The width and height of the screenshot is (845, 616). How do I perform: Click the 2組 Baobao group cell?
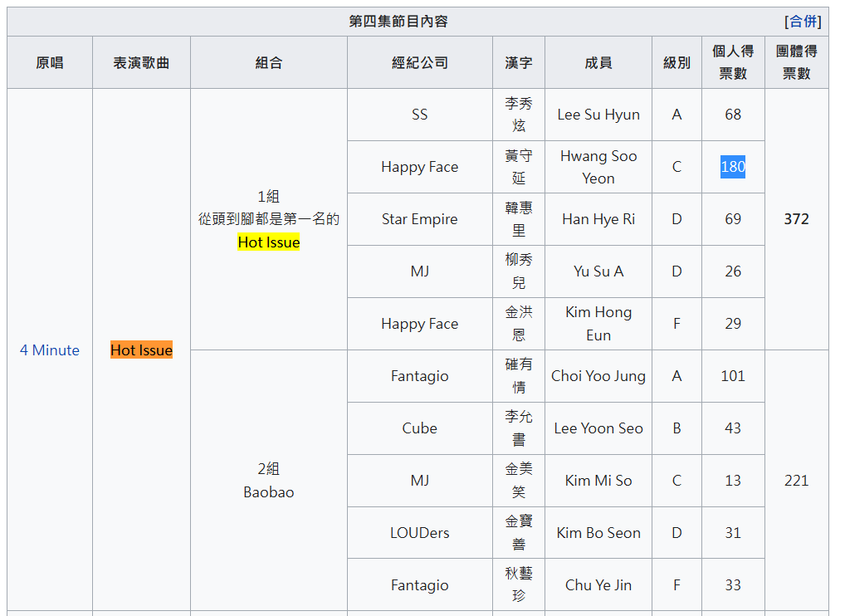(x=268, y=481)
